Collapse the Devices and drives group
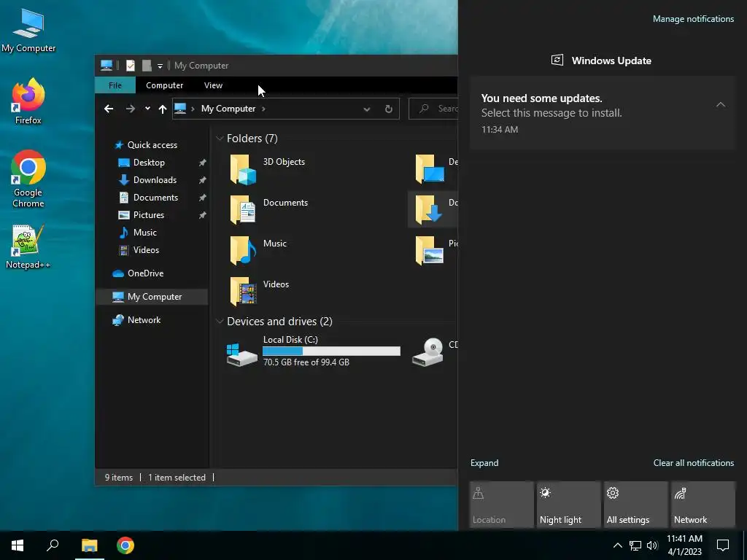 tap(220, 322)
